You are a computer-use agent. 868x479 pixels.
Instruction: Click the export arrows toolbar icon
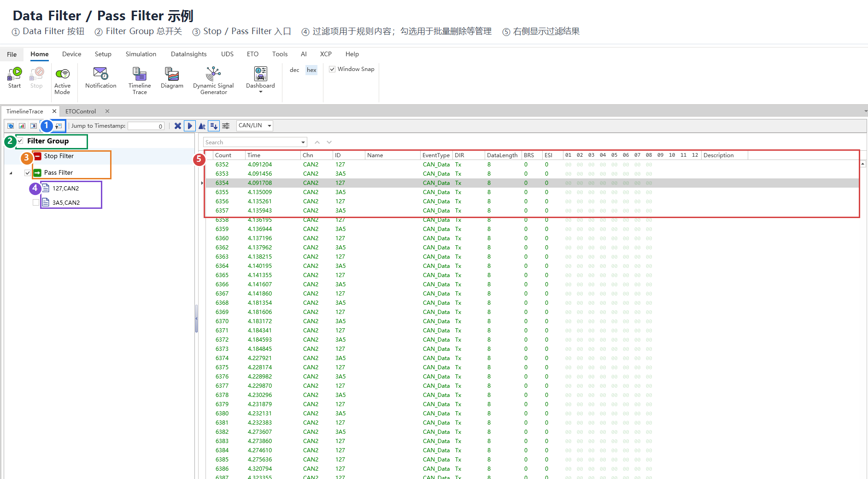tap(34, 126)
